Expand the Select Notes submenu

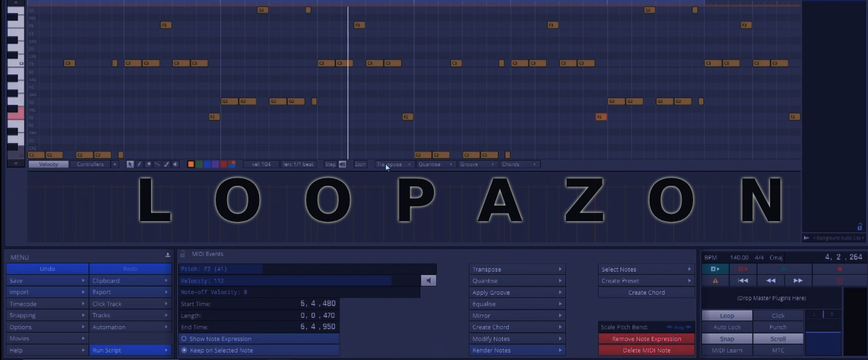646,269
